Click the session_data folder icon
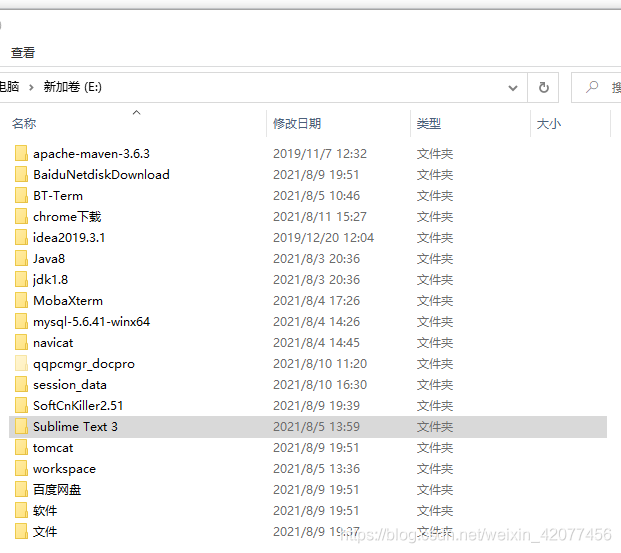 tap(21, 384)
